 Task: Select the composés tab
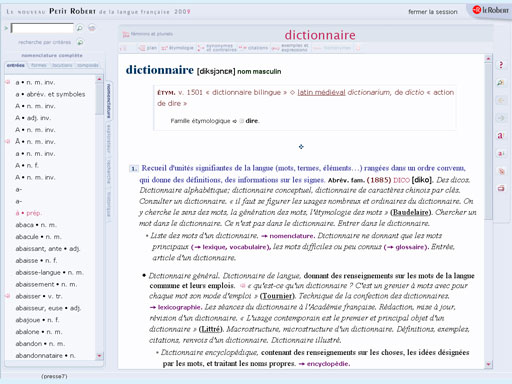(x=88, y=65)
